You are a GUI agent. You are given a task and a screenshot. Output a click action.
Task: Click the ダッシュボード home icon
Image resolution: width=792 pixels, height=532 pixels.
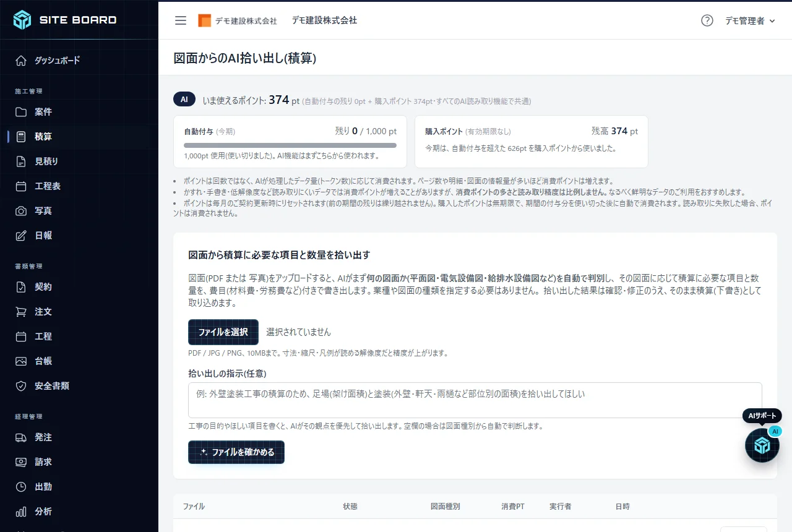[x=21, y=61]
